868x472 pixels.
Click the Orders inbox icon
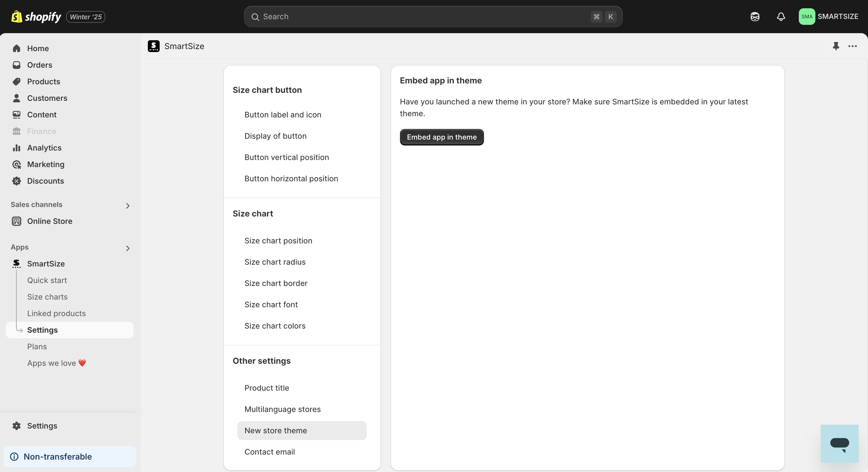coord(17,65)
